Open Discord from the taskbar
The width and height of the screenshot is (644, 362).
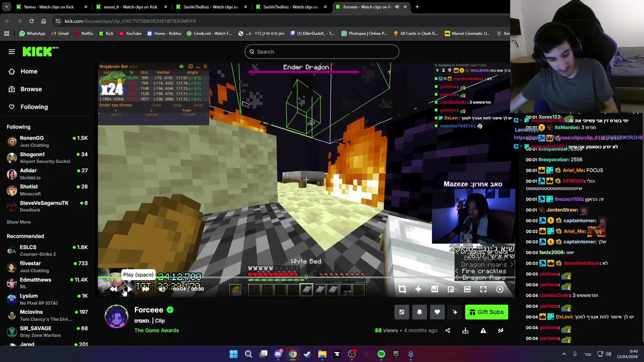278,354
